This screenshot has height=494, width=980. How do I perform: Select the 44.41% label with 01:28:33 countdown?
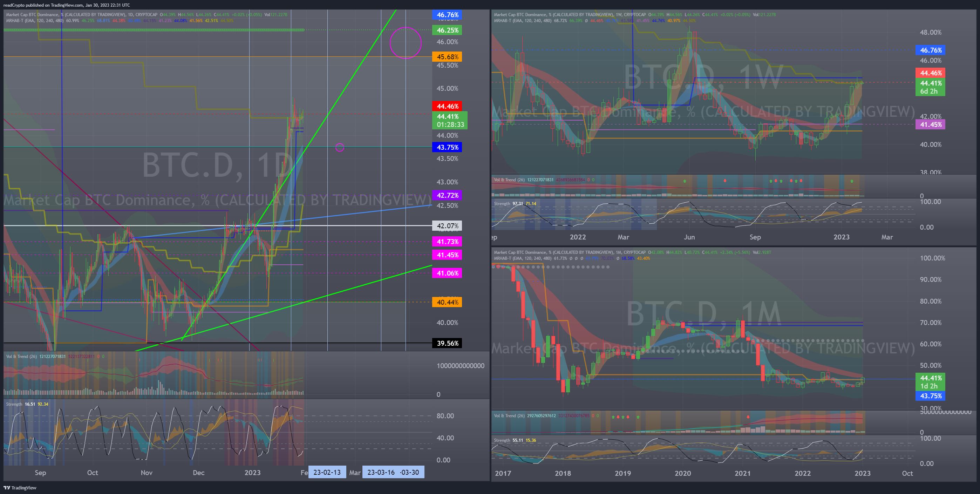click(x=450, y=120)
